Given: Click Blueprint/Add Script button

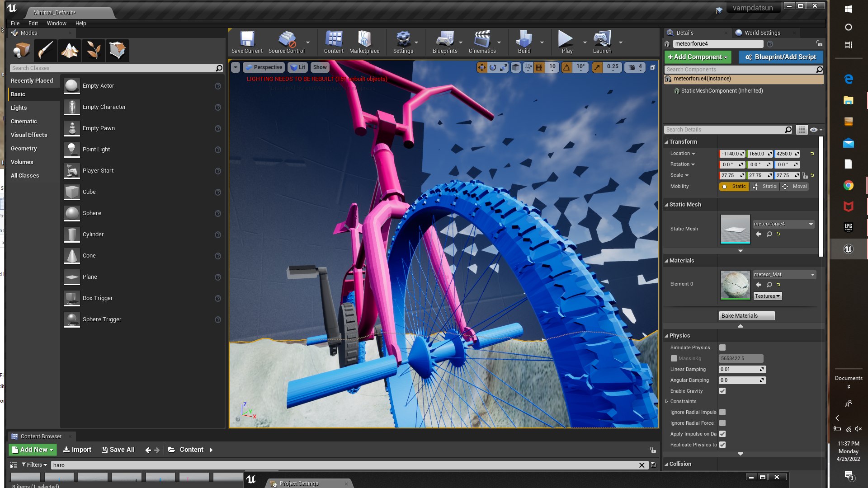Looking at the screenshot, I should pyautogui.click(x=781, y=57).
